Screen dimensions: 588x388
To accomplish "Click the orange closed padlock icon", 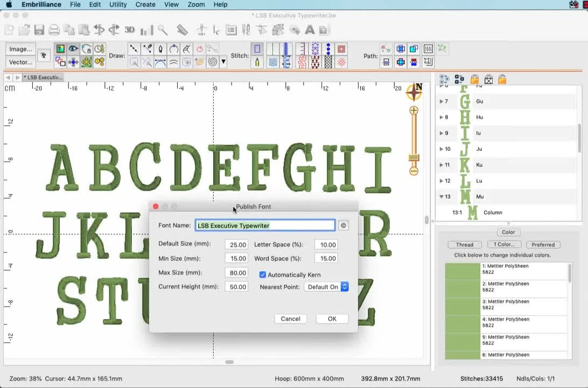I will (474, 79).
